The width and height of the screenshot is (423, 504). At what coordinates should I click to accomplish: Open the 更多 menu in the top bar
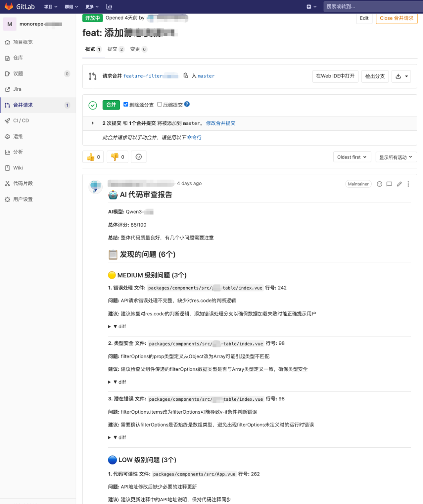tap(90, 6)
